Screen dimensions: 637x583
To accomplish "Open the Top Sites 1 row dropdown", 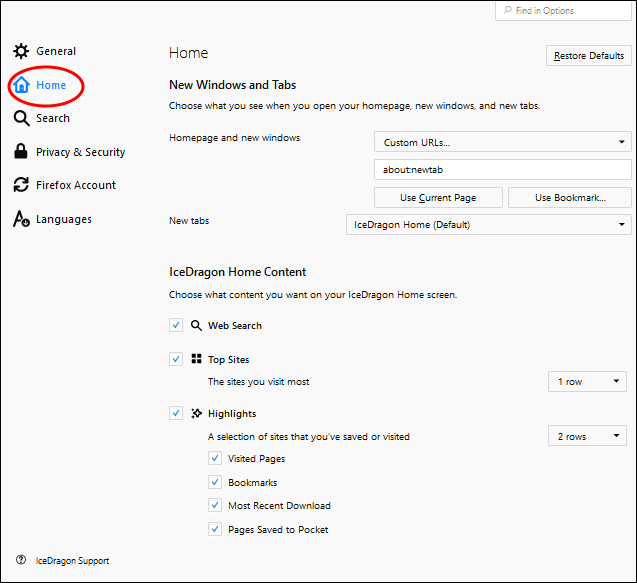I will pyautogui.click(x=587, y=381).
